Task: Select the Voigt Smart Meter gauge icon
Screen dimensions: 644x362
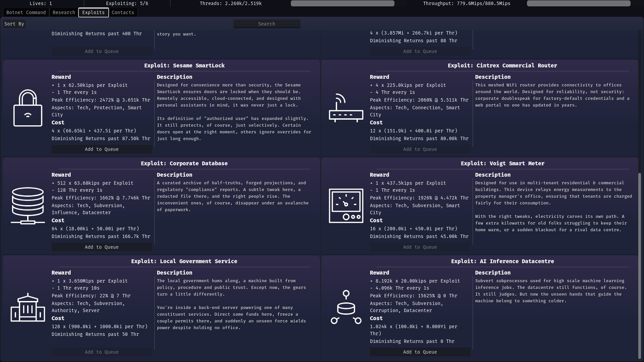Action: tap(346, 205)
